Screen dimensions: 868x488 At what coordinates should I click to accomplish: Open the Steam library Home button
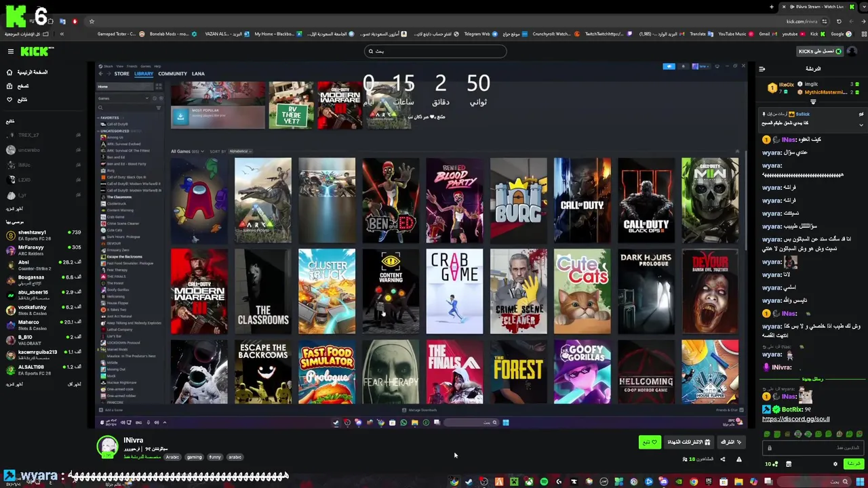point(125,87)
